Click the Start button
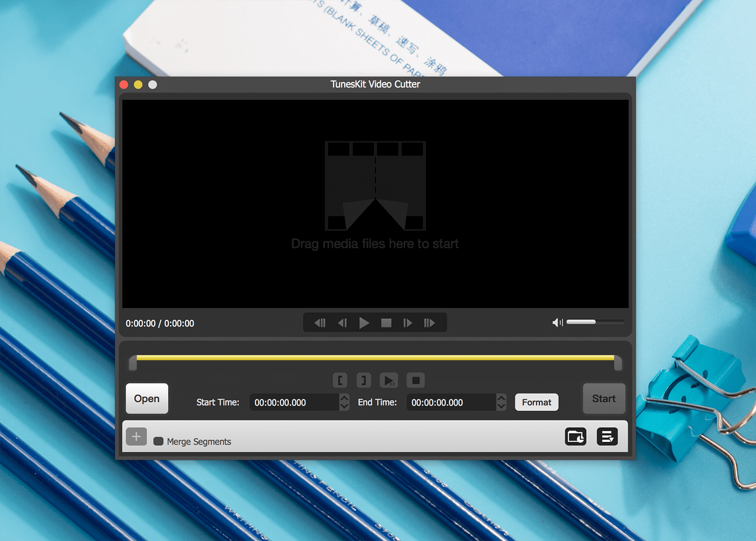The image size is (756, 541). tap(604, 398)
